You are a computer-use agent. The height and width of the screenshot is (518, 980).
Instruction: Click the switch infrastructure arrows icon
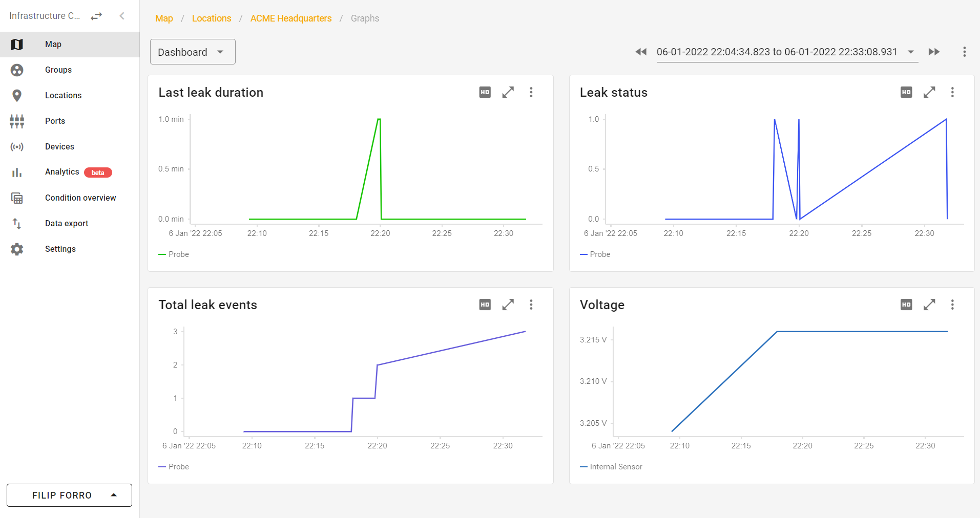96,16
